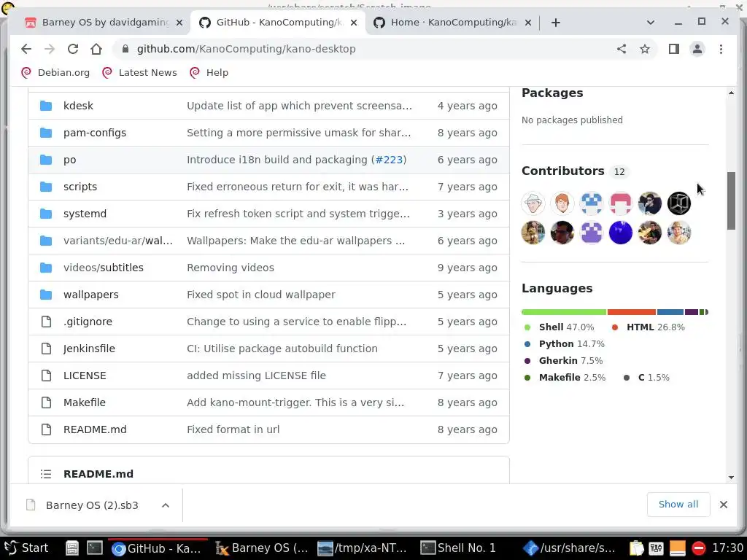Open commit 'Removing videos'
This screenshot has height=560, width=747.
[231, 268]
